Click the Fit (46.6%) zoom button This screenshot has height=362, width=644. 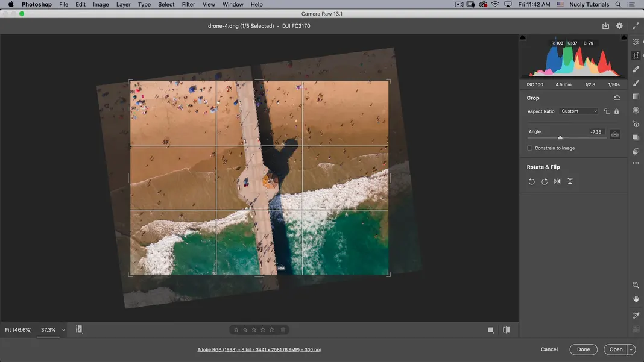tap(18, 330)
